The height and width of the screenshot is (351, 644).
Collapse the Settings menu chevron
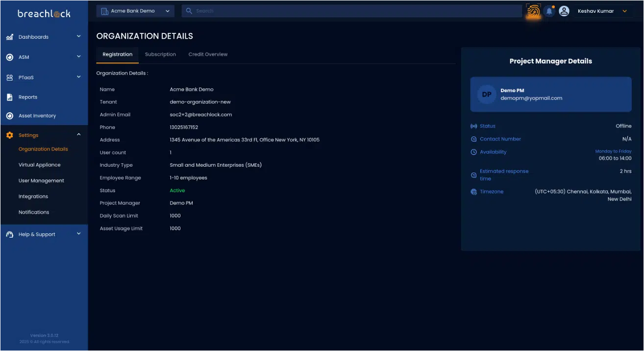(79, 135)
